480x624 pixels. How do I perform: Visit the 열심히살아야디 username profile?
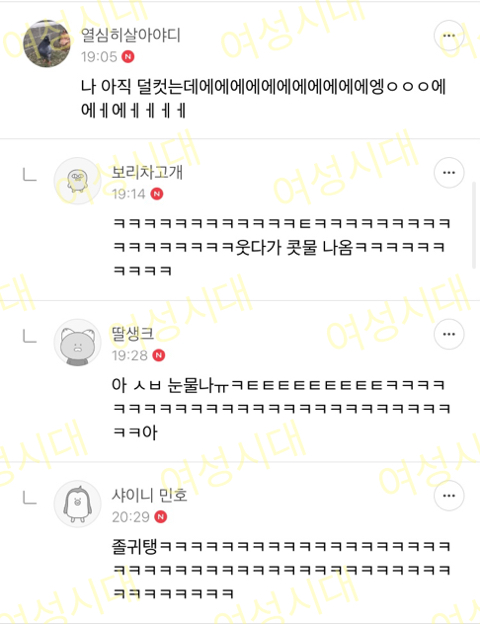(x=131, y=35)
